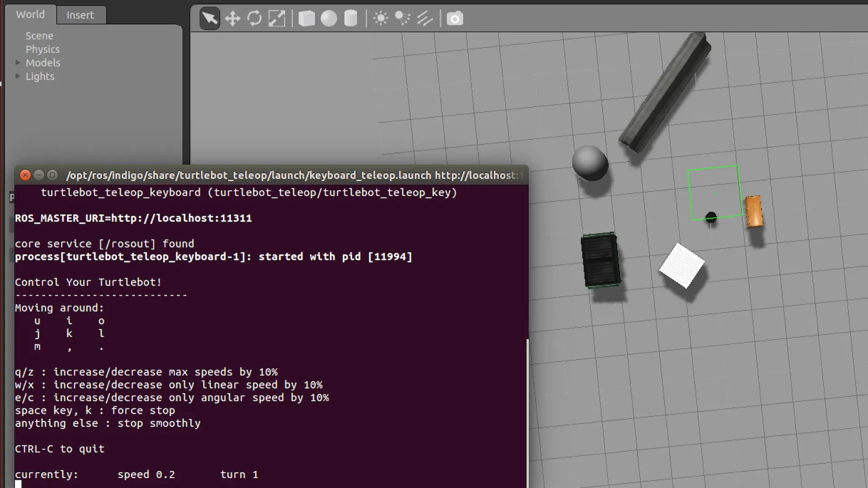
Task: Select the Scene item
Action: coord(39,36)
